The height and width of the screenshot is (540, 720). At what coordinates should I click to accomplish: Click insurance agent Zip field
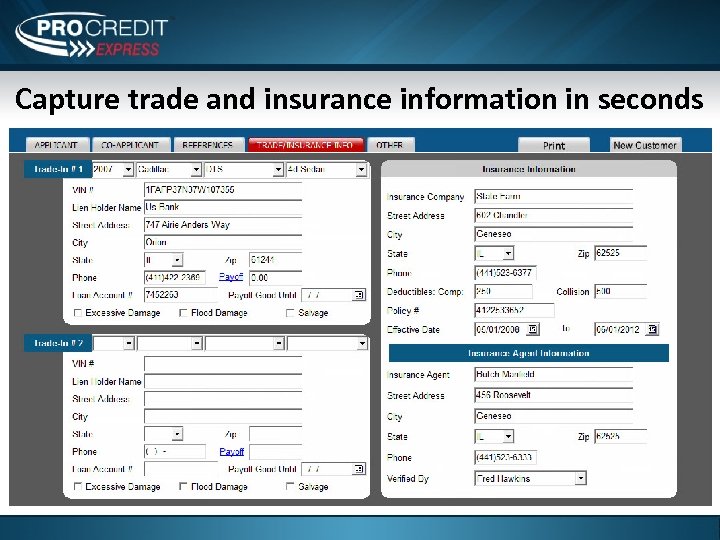(620, 436)
